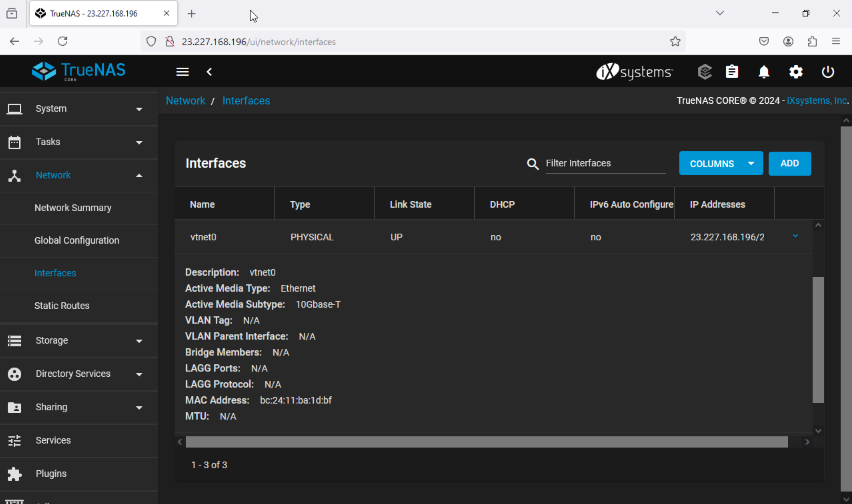The height and width of the screenshot is (504, 852).
Task: Click the Network node icon in sidebar
Action: (x=14, y=176)
